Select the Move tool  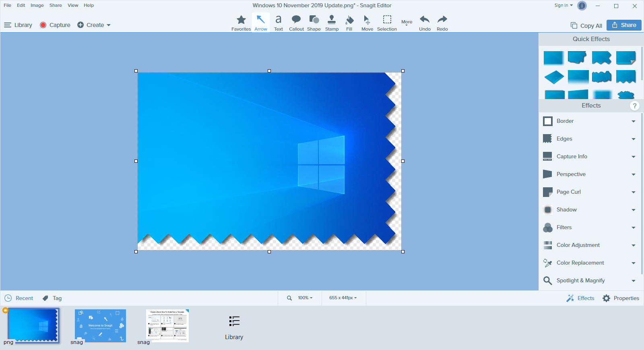(x=367, y=23)
